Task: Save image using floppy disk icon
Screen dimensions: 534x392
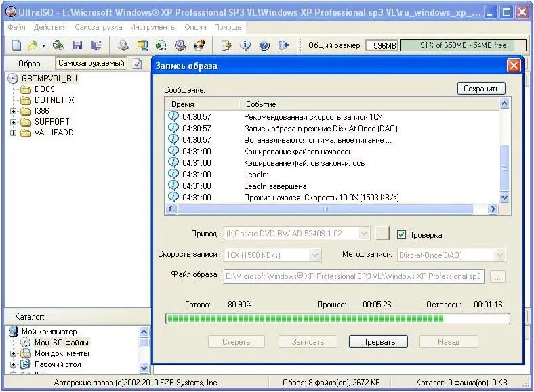Action: point(77,45)
